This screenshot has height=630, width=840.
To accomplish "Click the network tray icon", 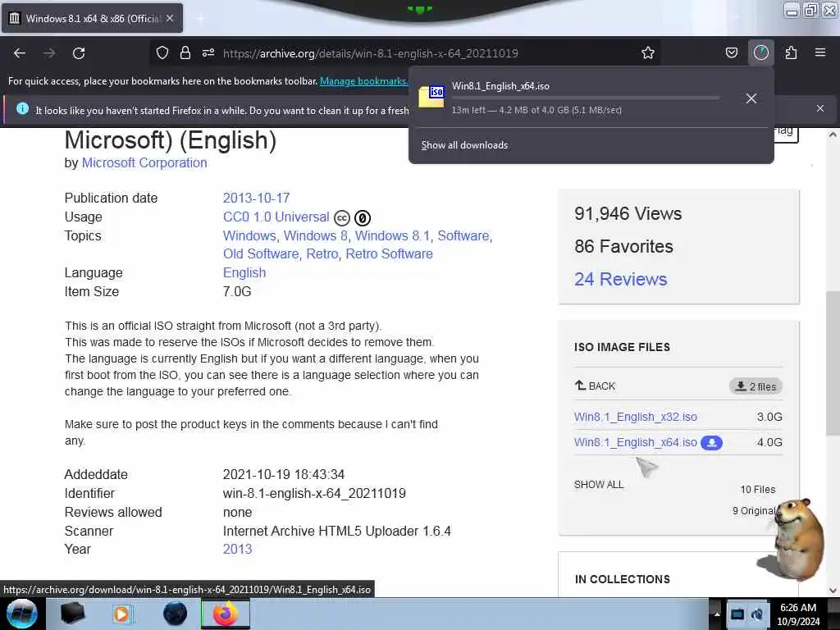I will point(737,614).
